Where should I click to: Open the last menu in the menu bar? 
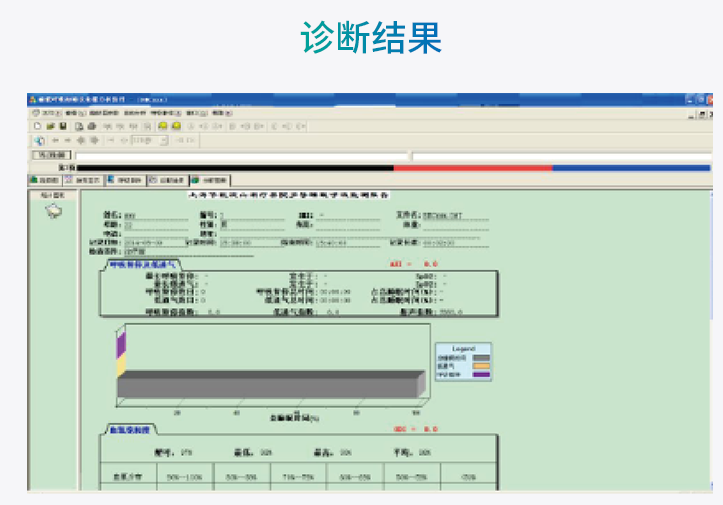click(222, 113)
